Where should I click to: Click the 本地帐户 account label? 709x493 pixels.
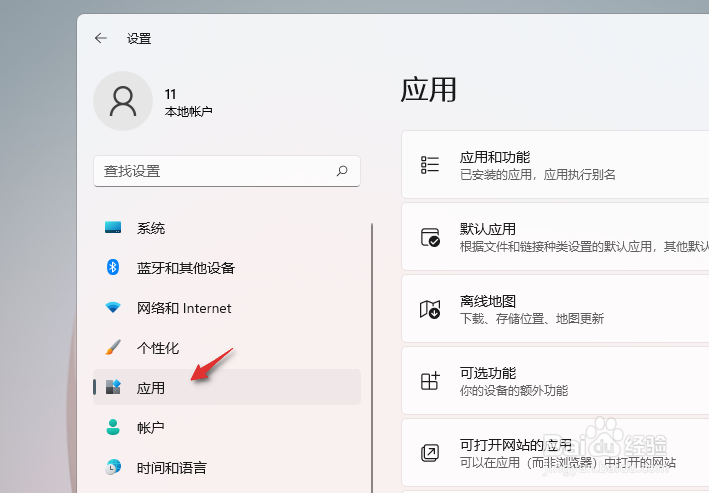[x=189, y=111]
